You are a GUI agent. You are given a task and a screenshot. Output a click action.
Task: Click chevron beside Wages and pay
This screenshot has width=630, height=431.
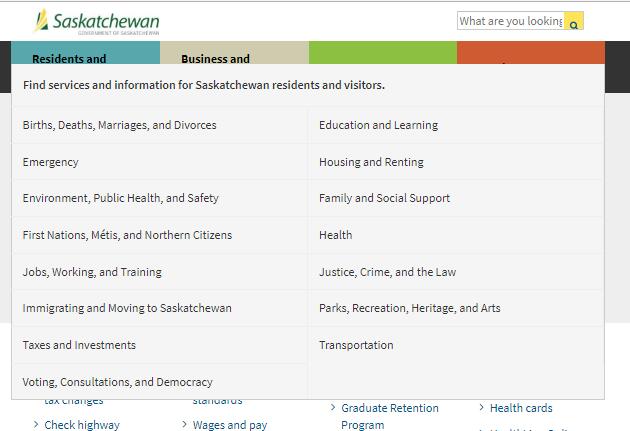pos(184,424)
